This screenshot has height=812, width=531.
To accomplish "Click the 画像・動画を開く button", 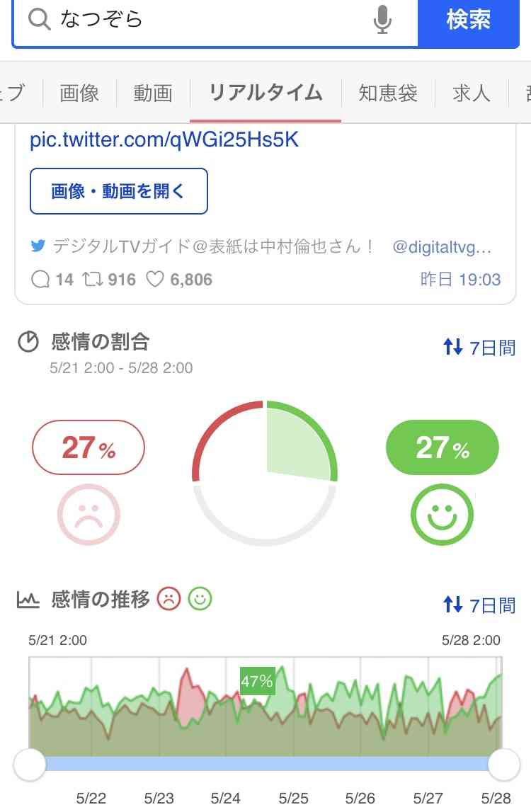I will pos(118,190).
